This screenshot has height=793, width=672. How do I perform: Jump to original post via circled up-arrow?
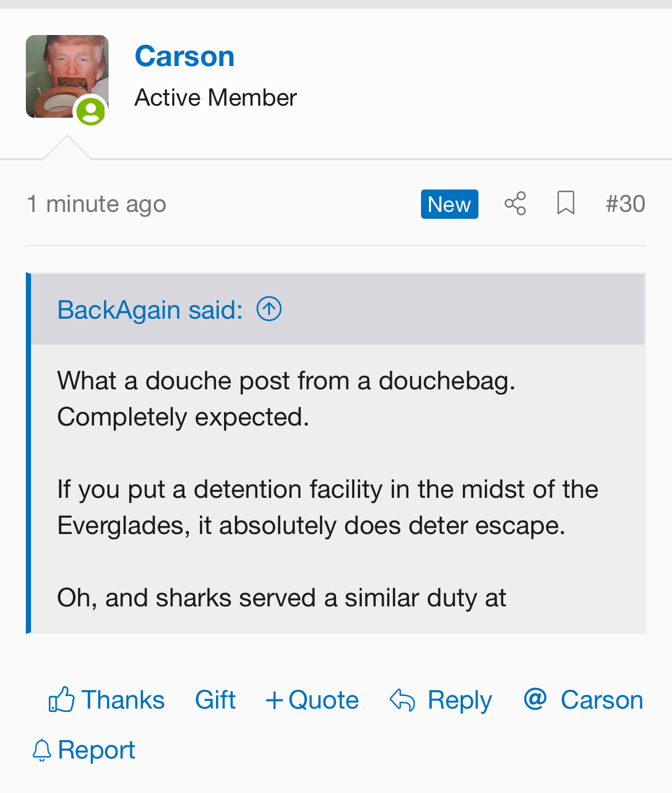point(269,309)
